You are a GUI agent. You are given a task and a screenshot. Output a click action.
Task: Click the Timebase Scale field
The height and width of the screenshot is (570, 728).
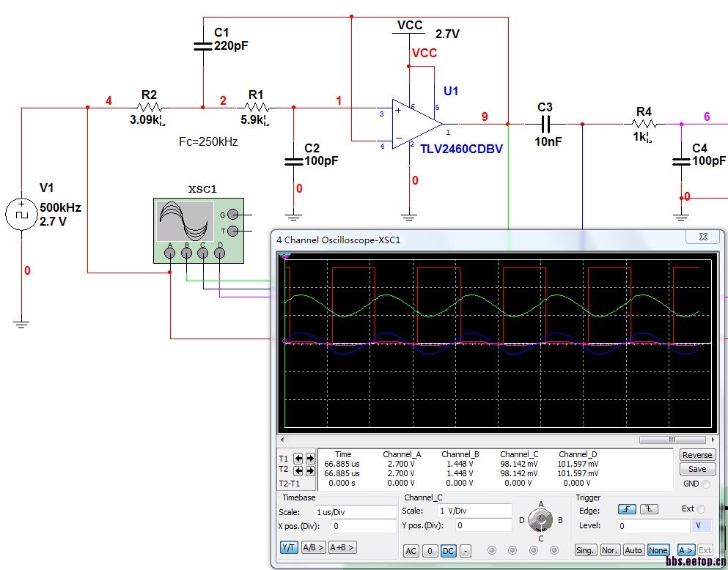click(x=355, y=512)
